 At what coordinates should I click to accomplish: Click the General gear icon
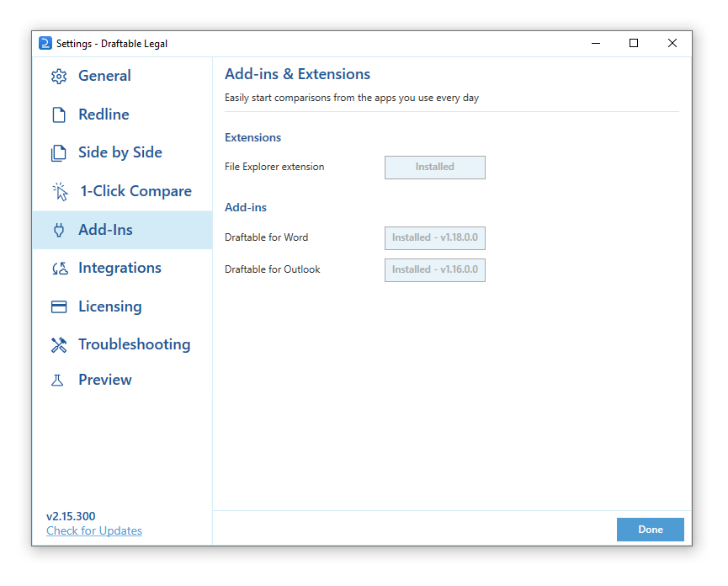pos(59,76)
